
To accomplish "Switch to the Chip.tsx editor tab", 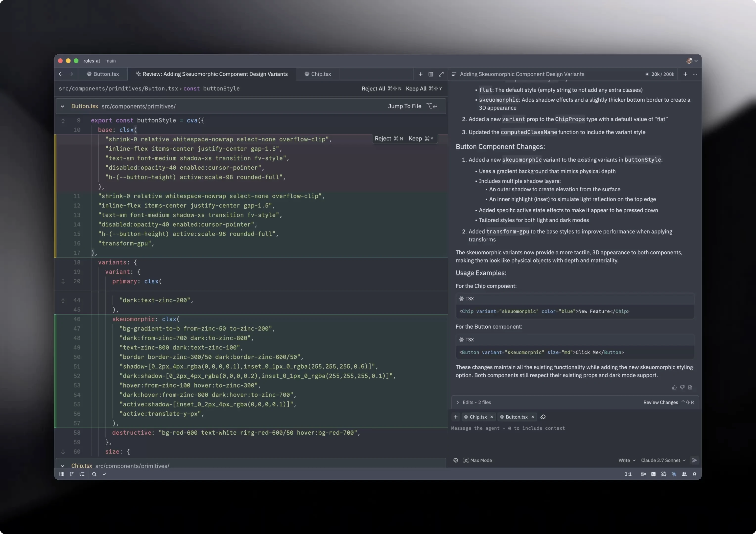I will [x=318, y=74].
